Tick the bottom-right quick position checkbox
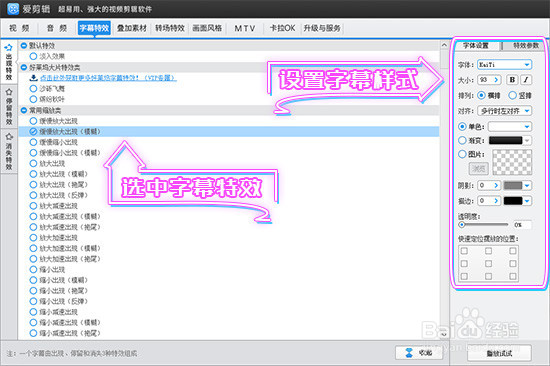Screen dimensions: 550x366 tap(512, 276)
